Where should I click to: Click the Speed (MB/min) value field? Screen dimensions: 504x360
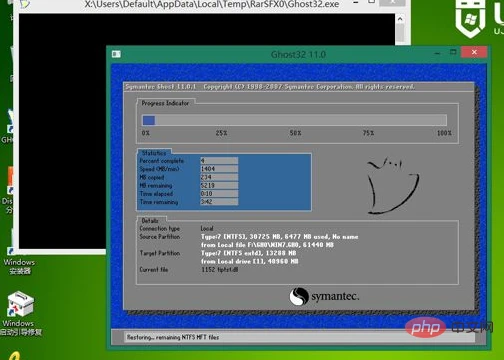tap(219, 169)
